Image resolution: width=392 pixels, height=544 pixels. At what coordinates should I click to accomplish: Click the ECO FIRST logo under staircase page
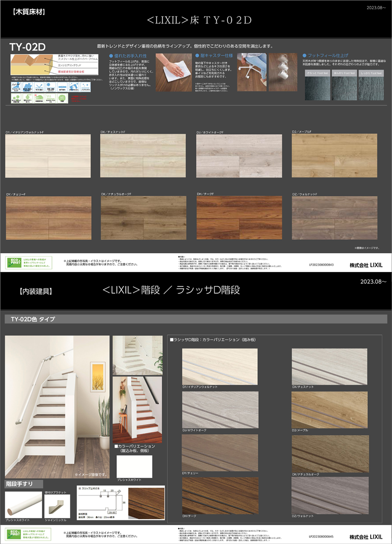pyautogui.click(x=28, y=534)
